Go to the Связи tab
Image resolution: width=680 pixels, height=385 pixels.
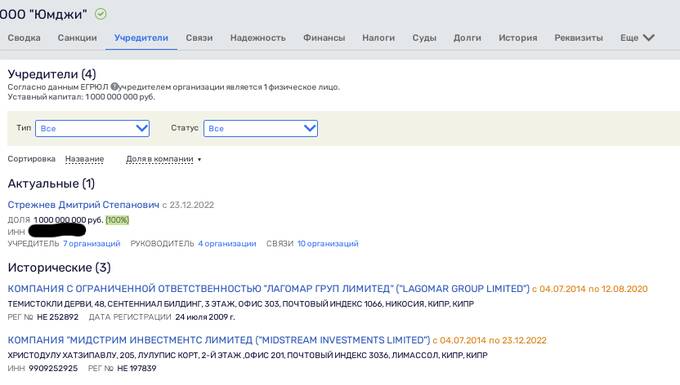[x=199, y=38]
